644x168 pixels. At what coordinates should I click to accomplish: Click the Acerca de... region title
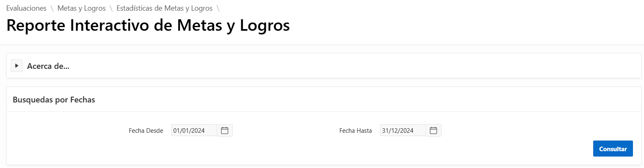(x=48, y=66)
